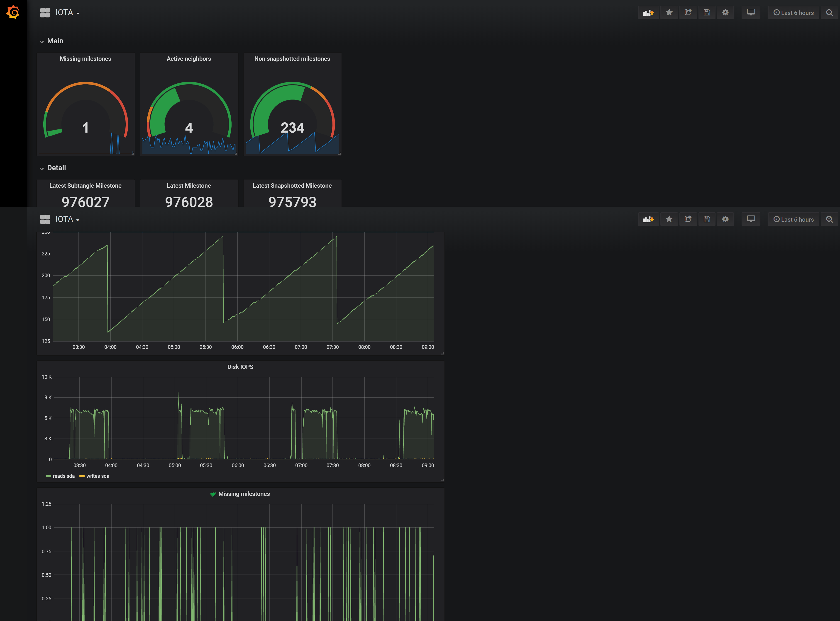Click the resize handle of Active neighbors panel
Viewport: 840px width, 621px height.
(x=236, y=154)
